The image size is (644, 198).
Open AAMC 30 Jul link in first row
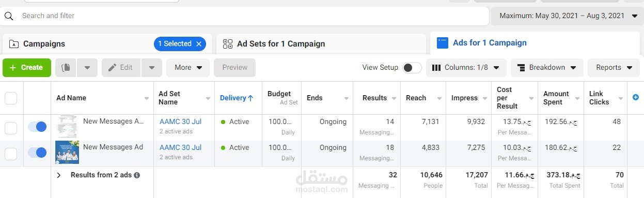pos(180,122)
